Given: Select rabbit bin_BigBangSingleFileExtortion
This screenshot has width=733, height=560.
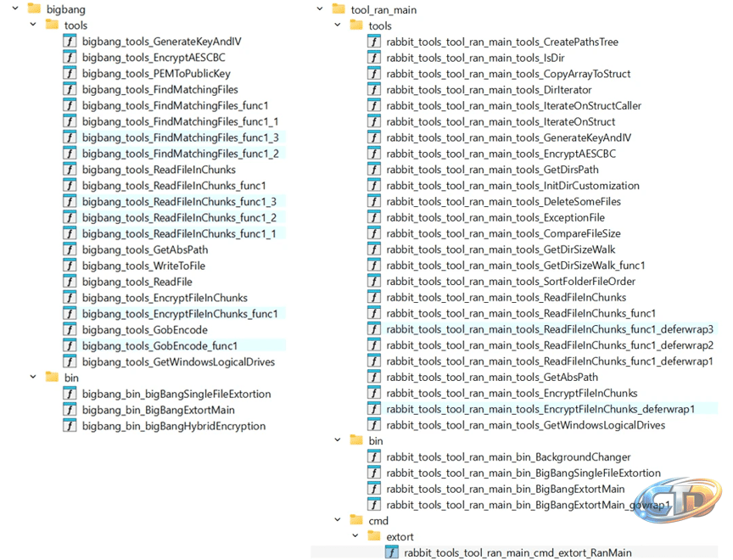Looking at the screenshot, I should 523,473.
